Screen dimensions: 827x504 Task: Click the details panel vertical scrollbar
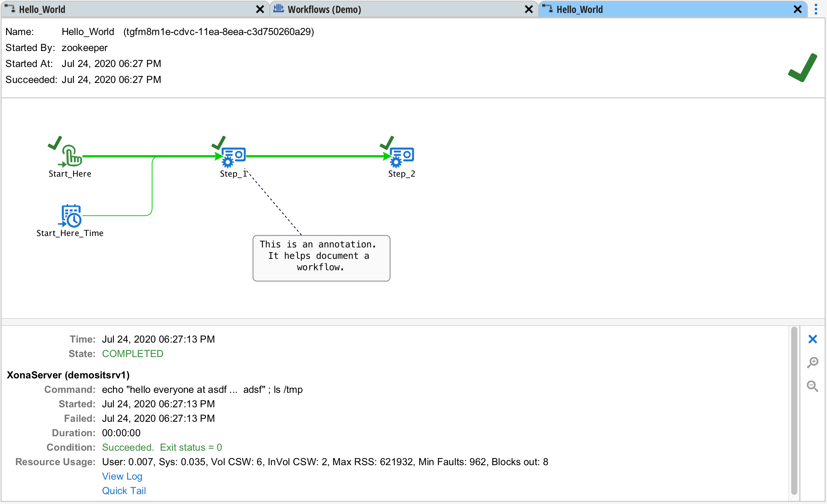[794, 411]
